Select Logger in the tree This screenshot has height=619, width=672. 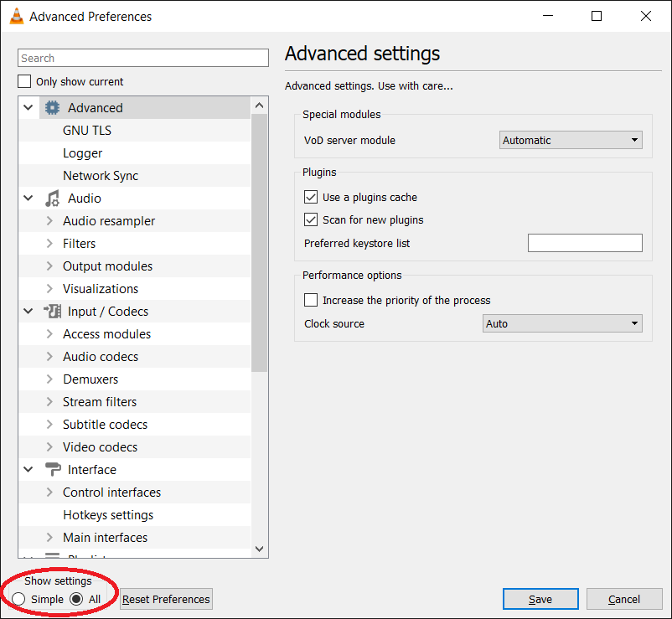[x=83, y=153]
